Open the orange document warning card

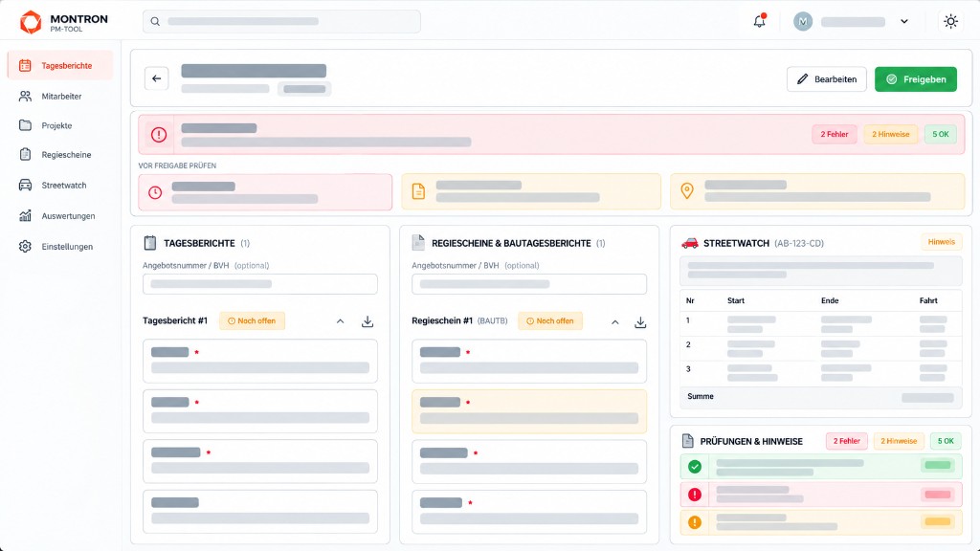pyautogui.click(x=530, y=191)
